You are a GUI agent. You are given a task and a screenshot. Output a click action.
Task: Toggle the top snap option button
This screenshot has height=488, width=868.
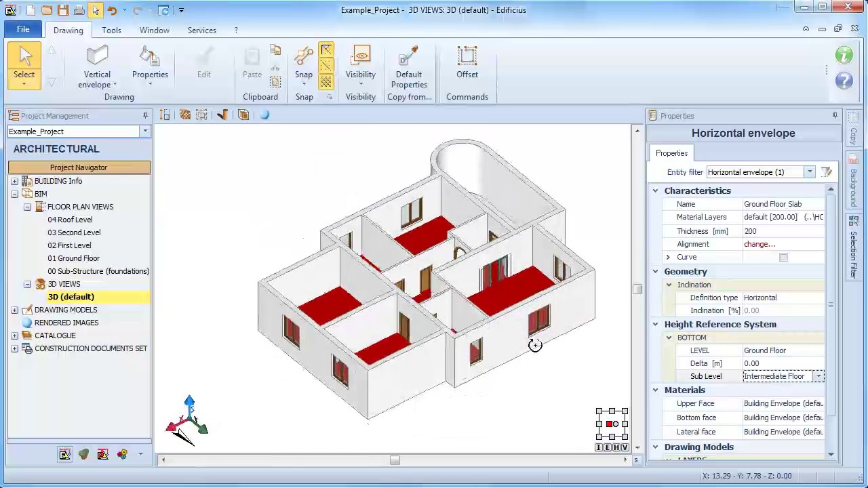[x=326, y=50]
